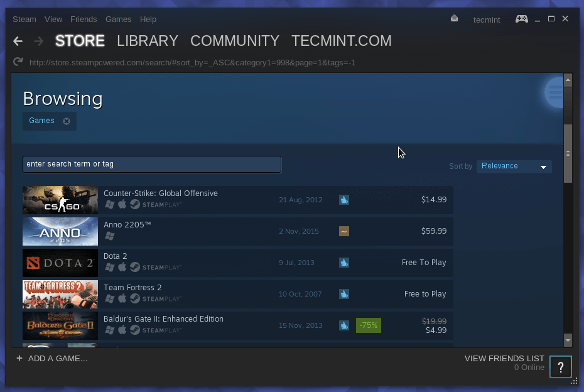The width and height of the screenshot is (584, 392).
Task: Open Counter-Strike: Global Offensive title
Action: [x=161, y=193]
